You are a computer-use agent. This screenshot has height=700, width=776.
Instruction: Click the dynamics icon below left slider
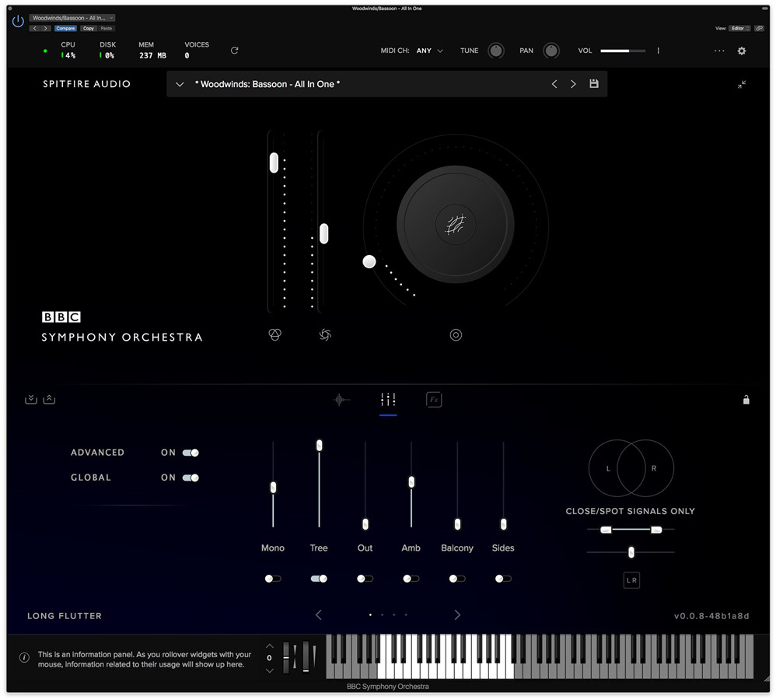tap(274, 334)
